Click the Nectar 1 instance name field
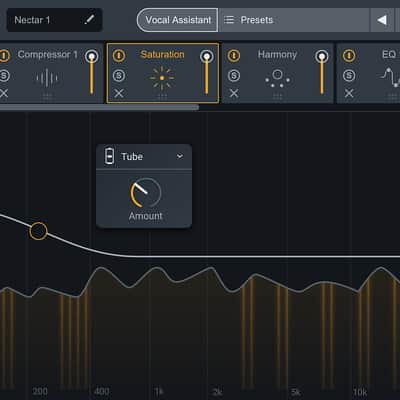 tap(54, 20)
